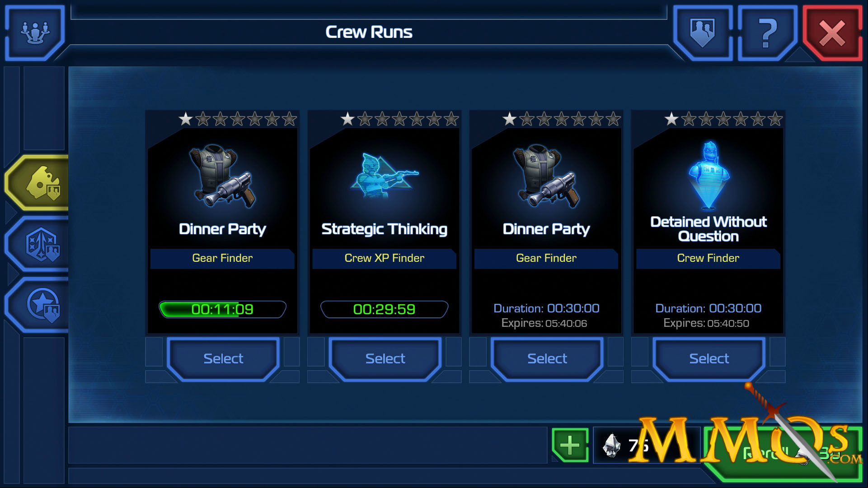The image size is (868, 488).
Task: Click the green plus add crystals button
Action: (x=570, y=445)
